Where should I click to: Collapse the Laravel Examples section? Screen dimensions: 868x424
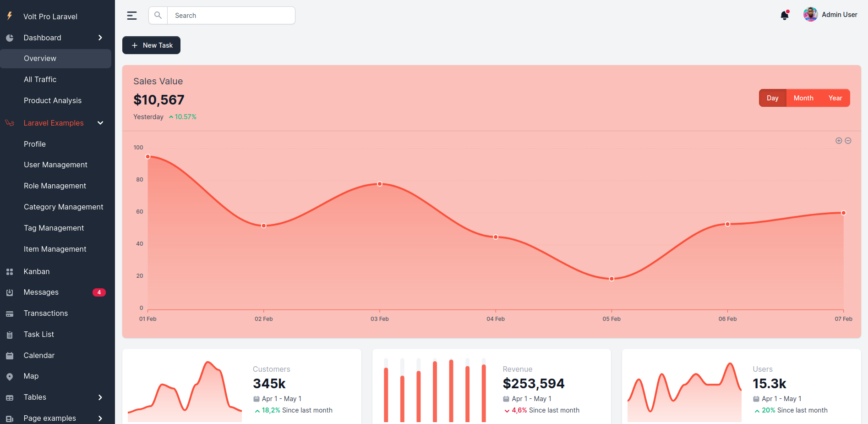coord(100,123)
